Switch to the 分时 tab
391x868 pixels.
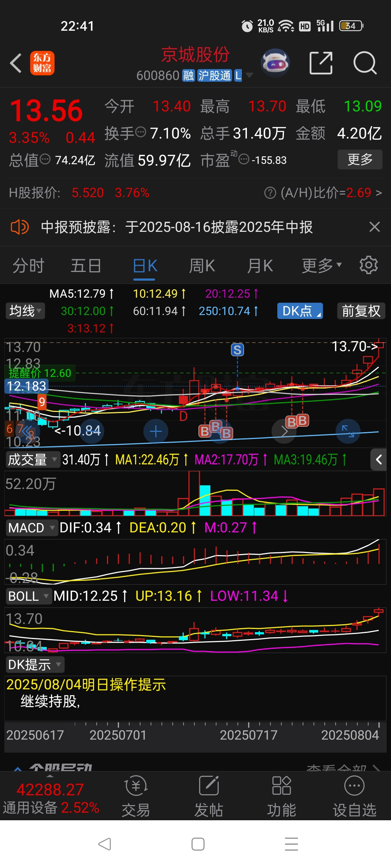pos(29,266)
